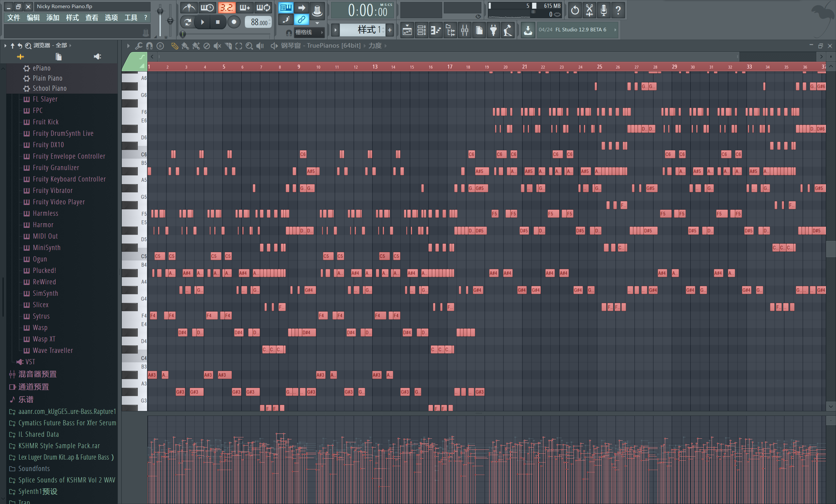This screenshot has height=504, width=836.
Task: Adjust the master volume slider
Action: [160, 11]
